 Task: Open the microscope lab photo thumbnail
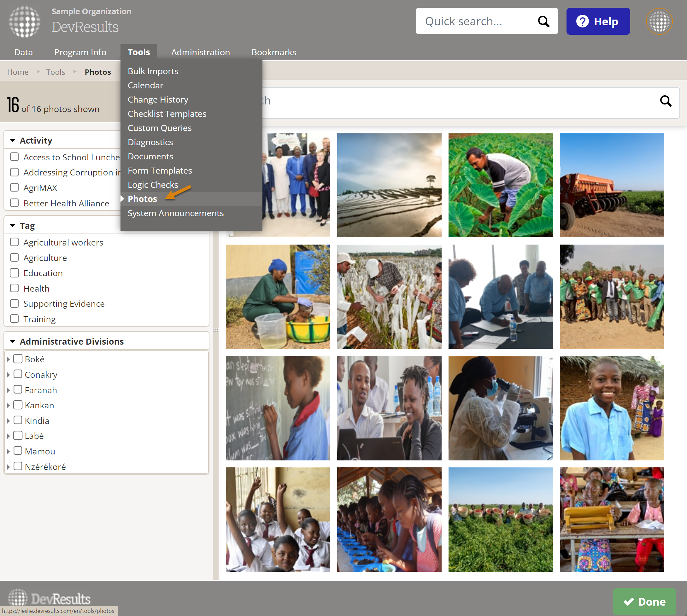500,408
